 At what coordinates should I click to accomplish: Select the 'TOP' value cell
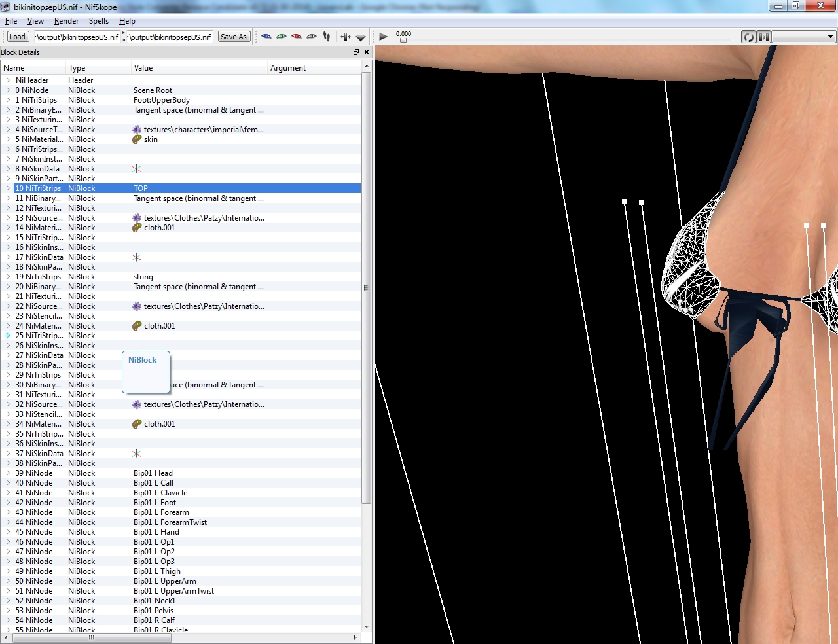[x=141, y=188]
